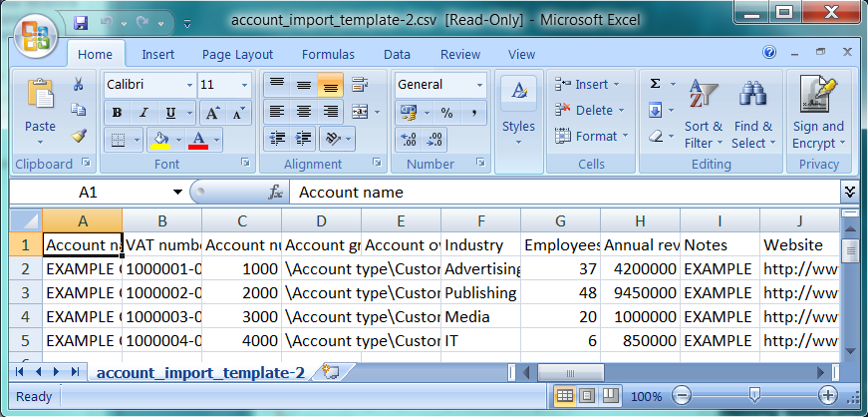Toggle Wrap Text for cells

coord(361,85)
